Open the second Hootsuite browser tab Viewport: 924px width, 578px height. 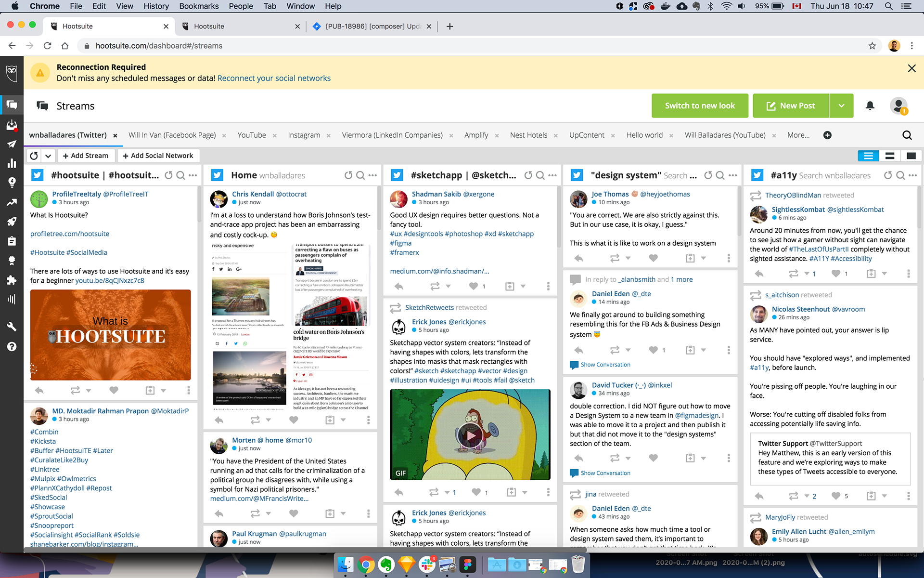pos(240,26)
